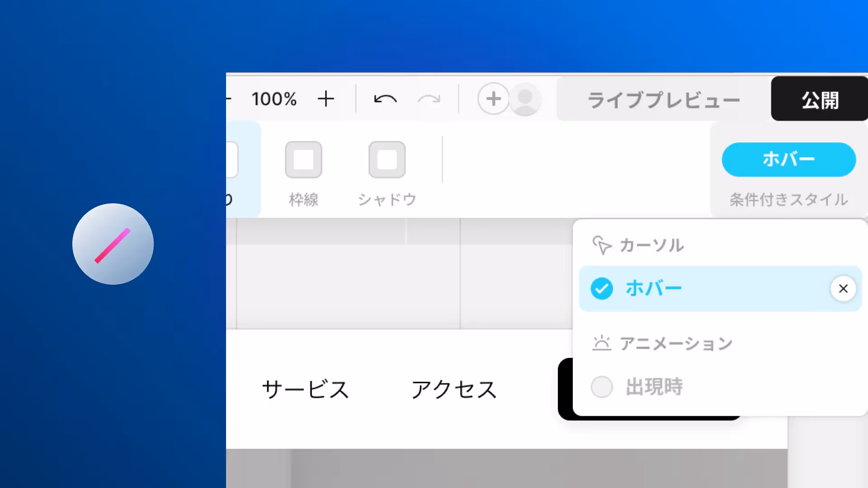Image resolution: width=868 pixels, height=488 pixels.
Task: Click the 100% zoom level value
Action: point(274,99)
